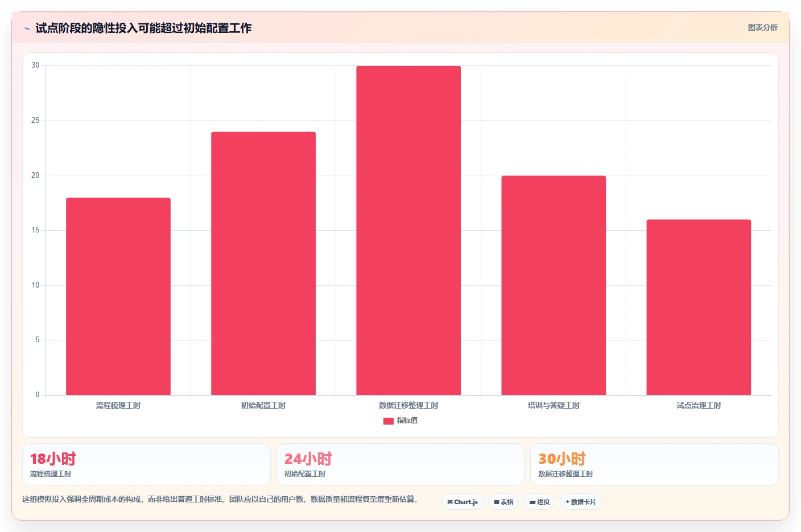
Task: Toggle the 指标值 legend red swatch
Action: (389, 421)
